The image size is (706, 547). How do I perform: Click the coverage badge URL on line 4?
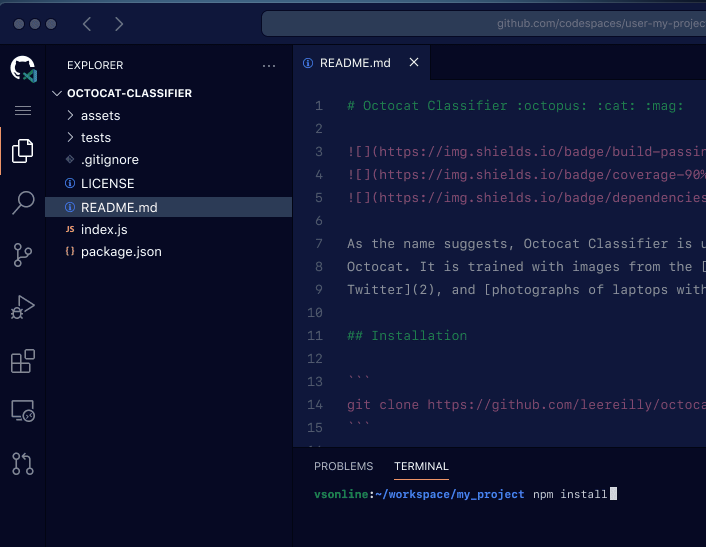(526, 175)
